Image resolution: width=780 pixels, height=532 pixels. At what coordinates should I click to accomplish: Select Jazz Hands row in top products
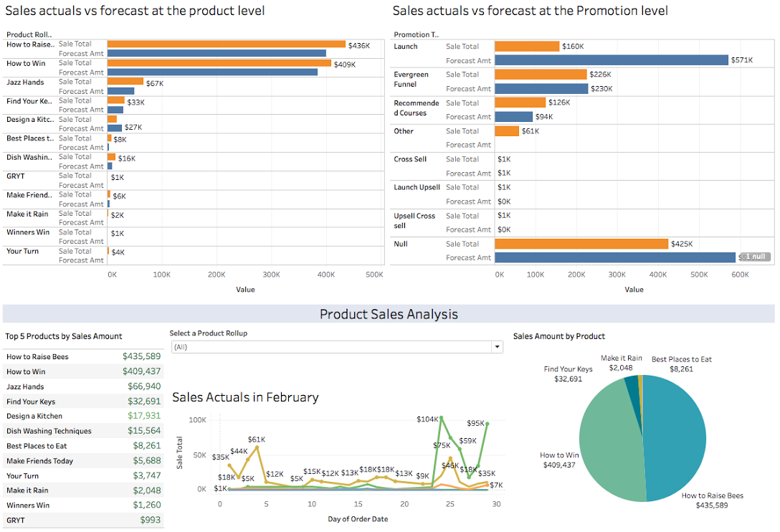(82, 386)
